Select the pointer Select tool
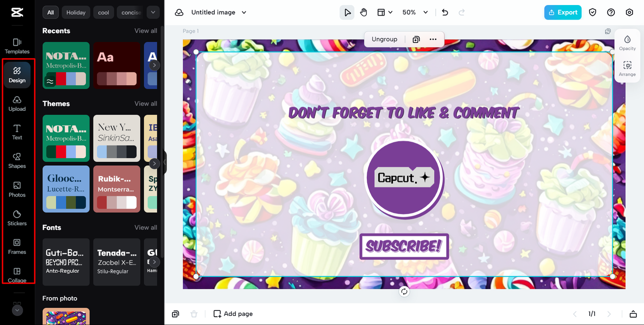 [x=347, y=13]
